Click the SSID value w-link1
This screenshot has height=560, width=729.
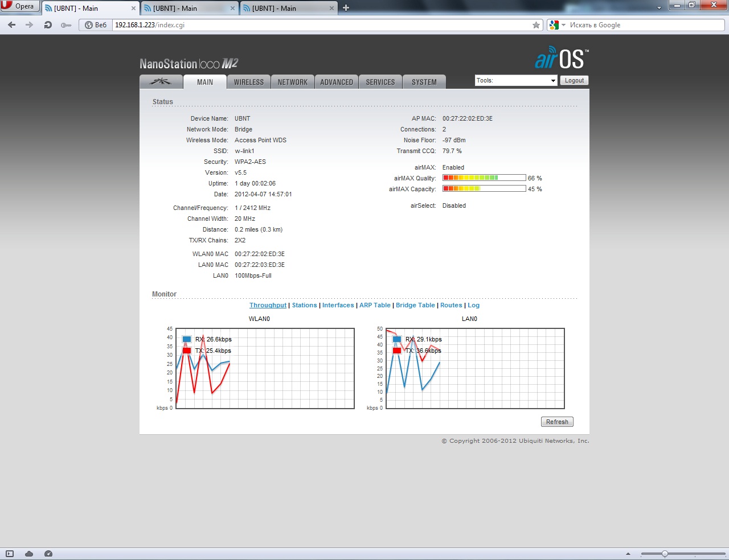(x=244, y=151)
